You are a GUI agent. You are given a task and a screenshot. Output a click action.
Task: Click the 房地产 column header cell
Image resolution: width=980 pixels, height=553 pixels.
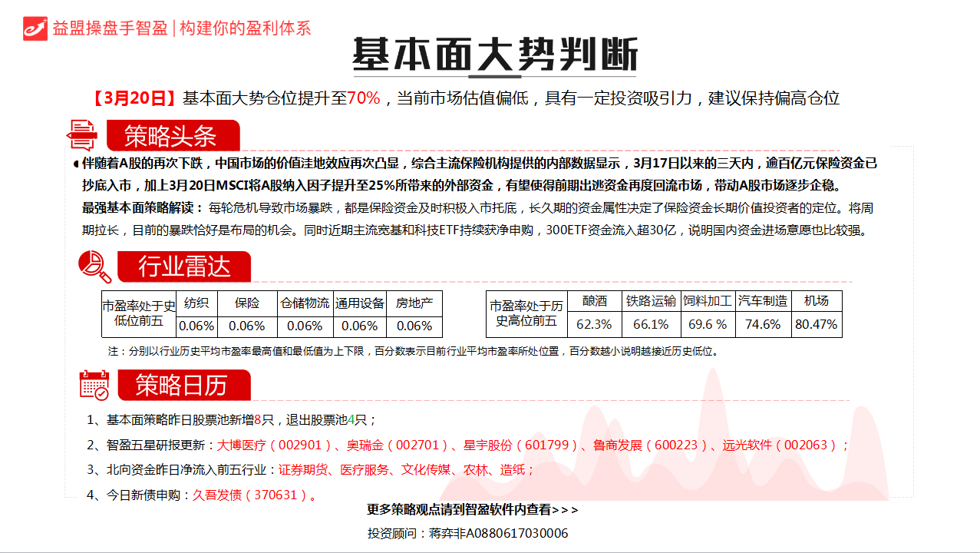(414, 303)
